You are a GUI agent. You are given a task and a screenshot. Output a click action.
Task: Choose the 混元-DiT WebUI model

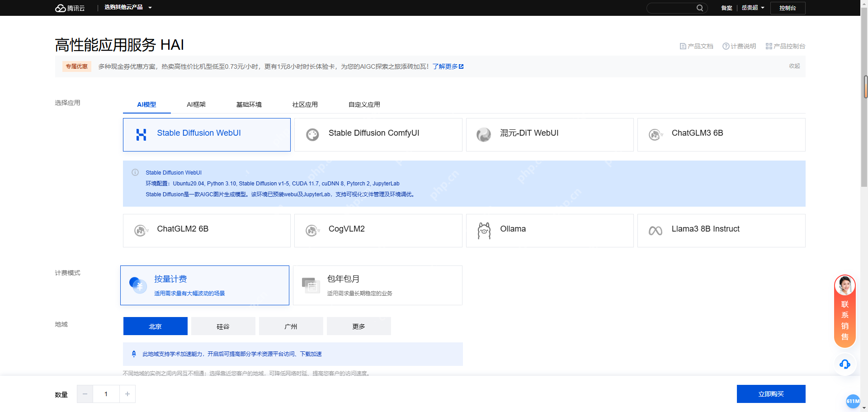(550, 135)
